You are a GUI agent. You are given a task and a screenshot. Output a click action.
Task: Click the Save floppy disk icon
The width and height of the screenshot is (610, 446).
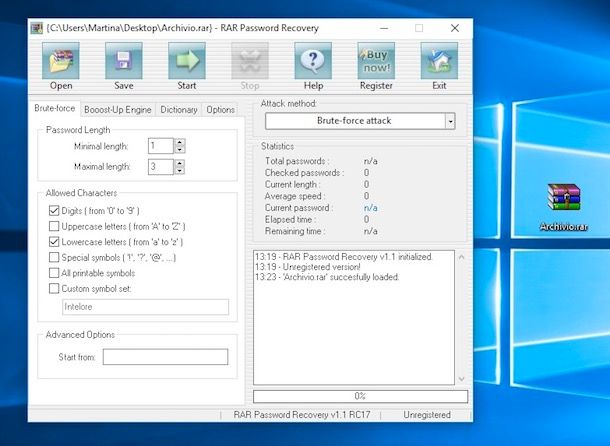click(124, 61)
